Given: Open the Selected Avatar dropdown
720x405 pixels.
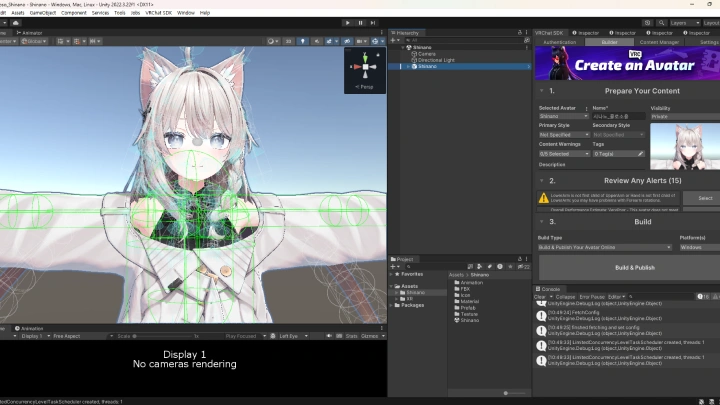Looking at the screenshot, I should click(563, 117).
